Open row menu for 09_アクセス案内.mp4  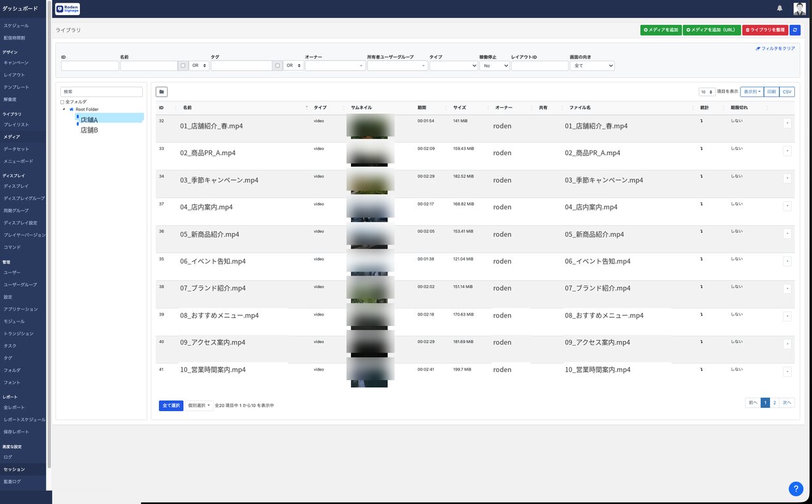coord(787,344)
